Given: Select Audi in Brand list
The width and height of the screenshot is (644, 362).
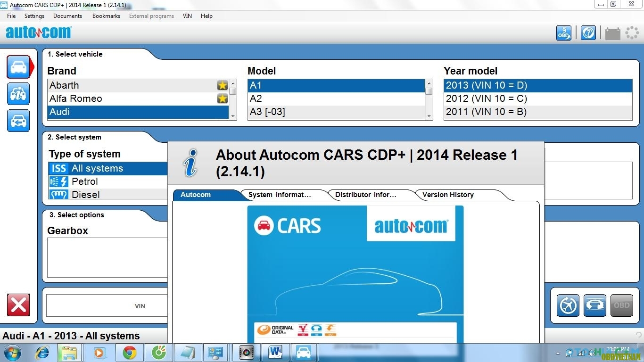Looking at the screenshot, I should 138,112.
